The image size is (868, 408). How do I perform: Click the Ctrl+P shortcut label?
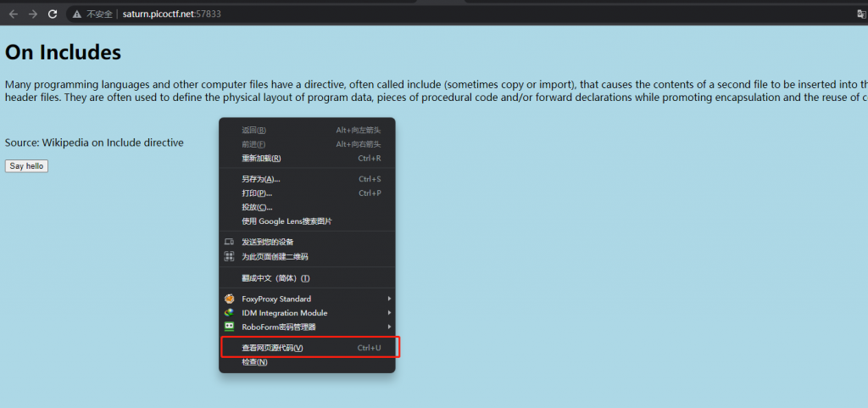(370, 193)
